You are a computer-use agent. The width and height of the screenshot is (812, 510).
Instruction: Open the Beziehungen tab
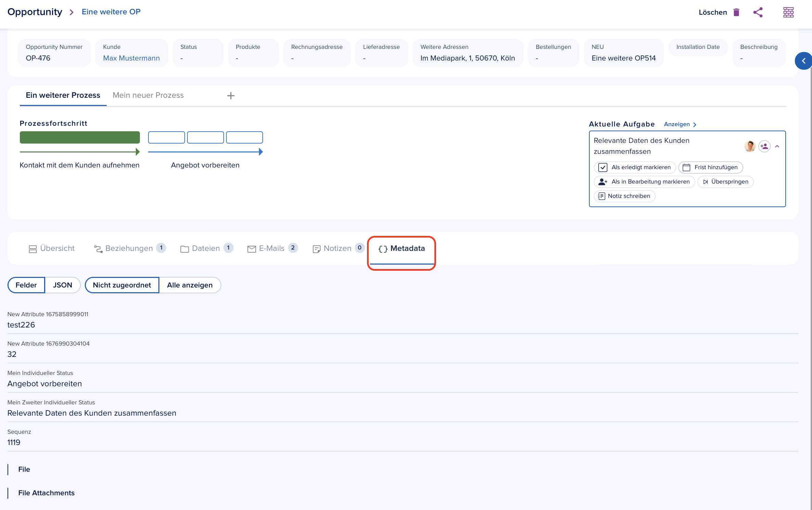pos(129,249)
